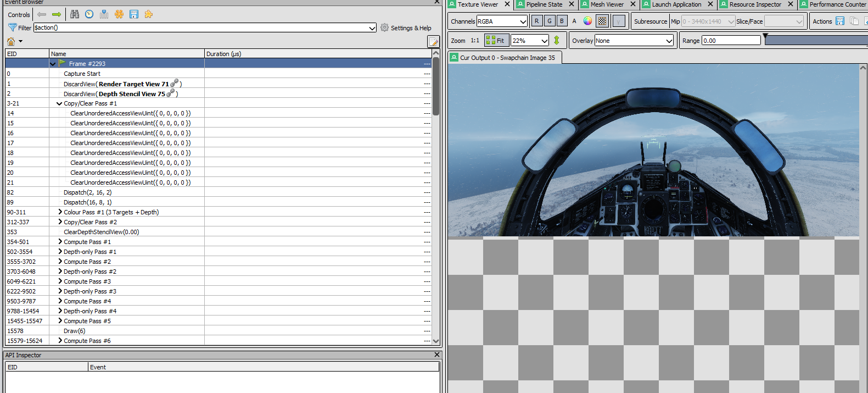Toggle the checkerboard alpha background button

pyautogui.click(x=603, y=21)
